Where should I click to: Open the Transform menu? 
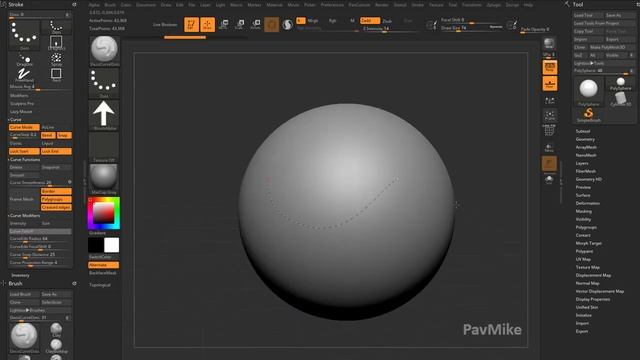click(471, 5)
